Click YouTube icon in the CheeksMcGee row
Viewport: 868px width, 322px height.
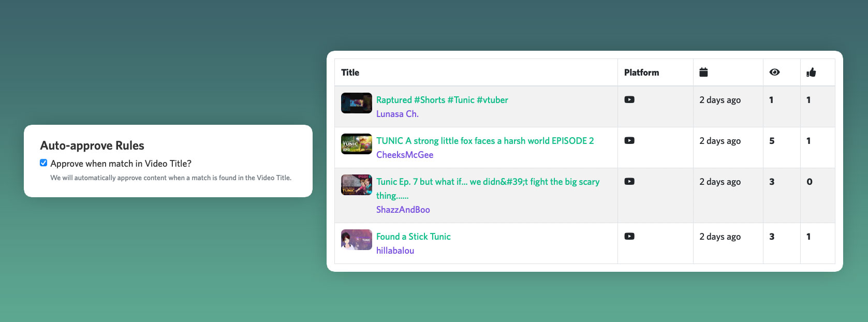click(629, 141)
